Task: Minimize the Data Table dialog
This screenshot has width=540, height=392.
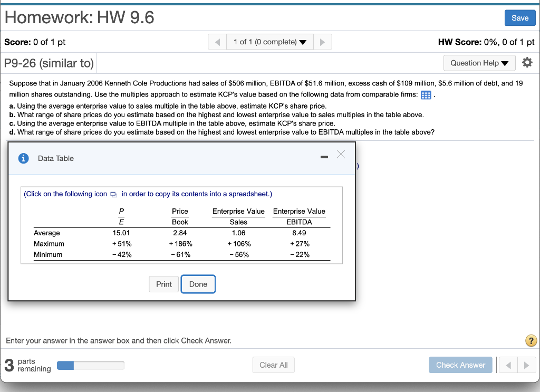Action: (324, 157)
